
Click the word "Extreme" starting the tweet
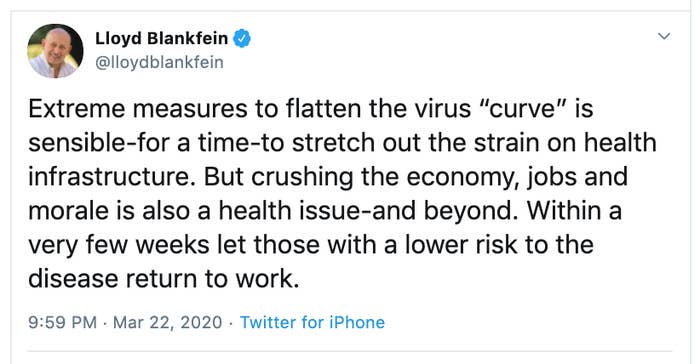[x=77, y=109]
